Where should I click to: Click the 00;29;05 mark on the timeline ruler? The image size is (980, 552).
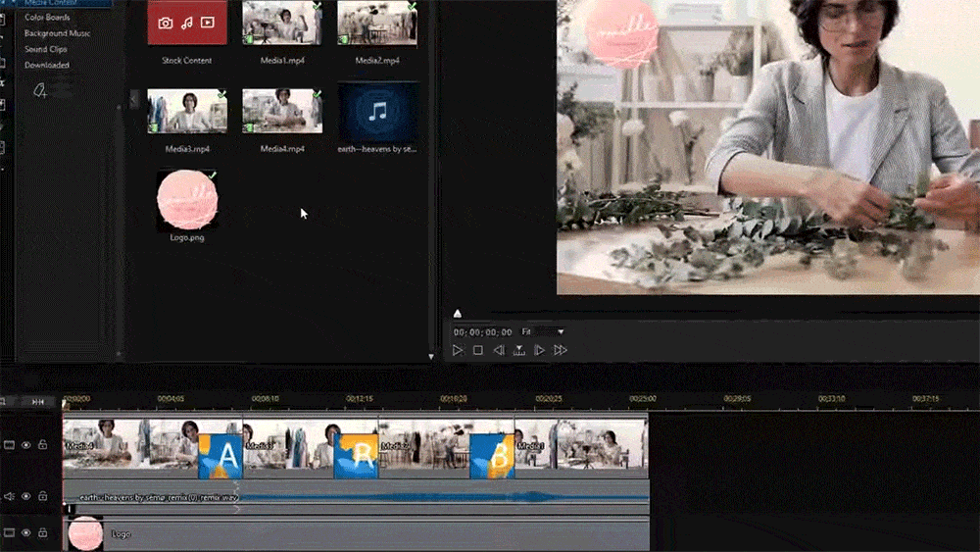(737, 399)
